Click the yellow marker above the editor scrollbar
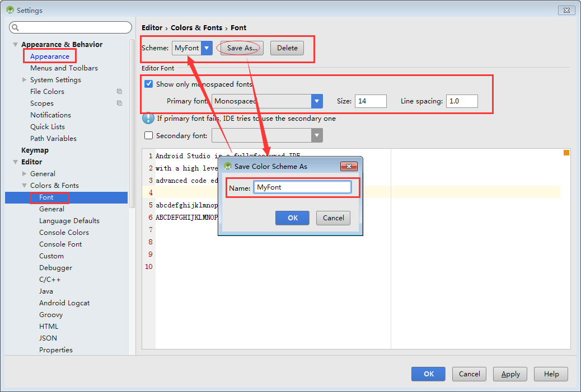This screenshot has height=392, width=581. (566, 152)
